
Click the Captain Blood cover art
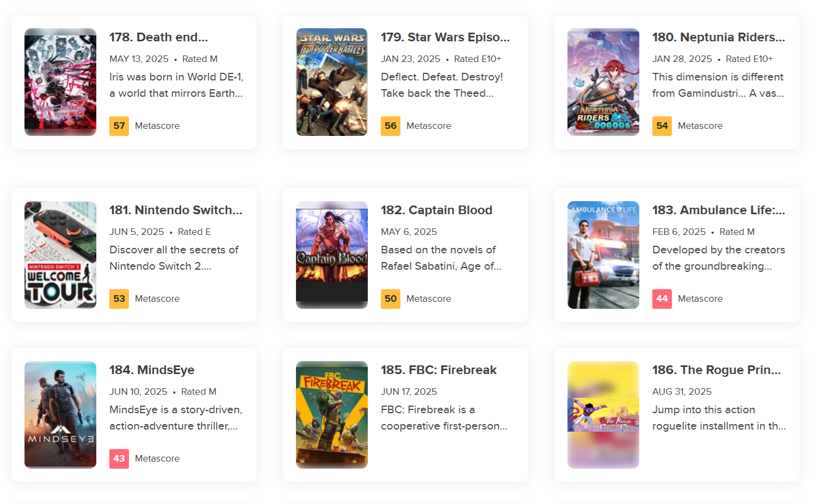click(x=332, y=255)
